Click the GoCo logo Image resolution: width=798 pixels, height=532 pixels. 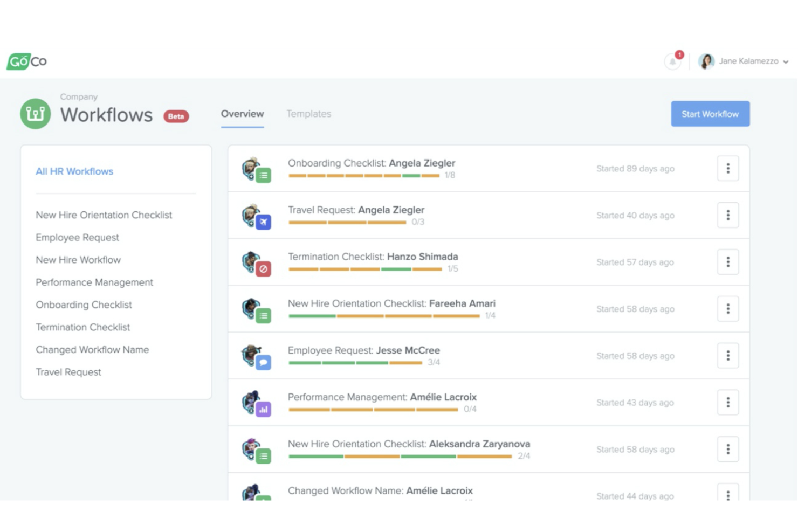click(27, 61)
